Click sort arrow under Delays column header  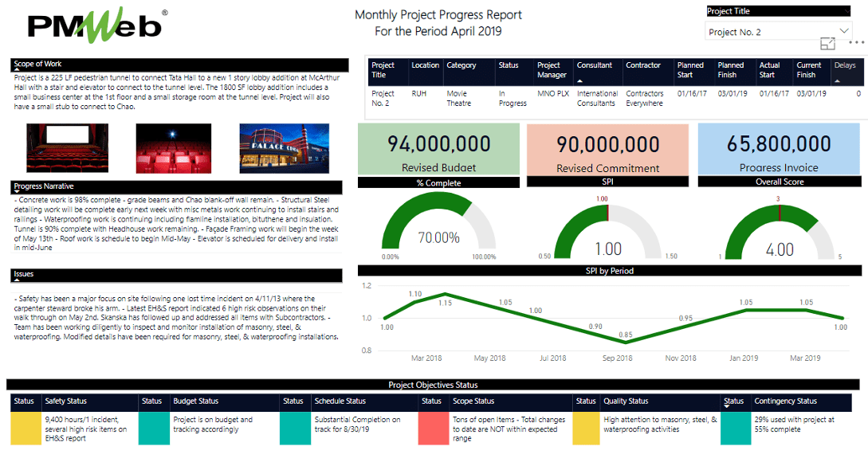[x=837, y=81]
